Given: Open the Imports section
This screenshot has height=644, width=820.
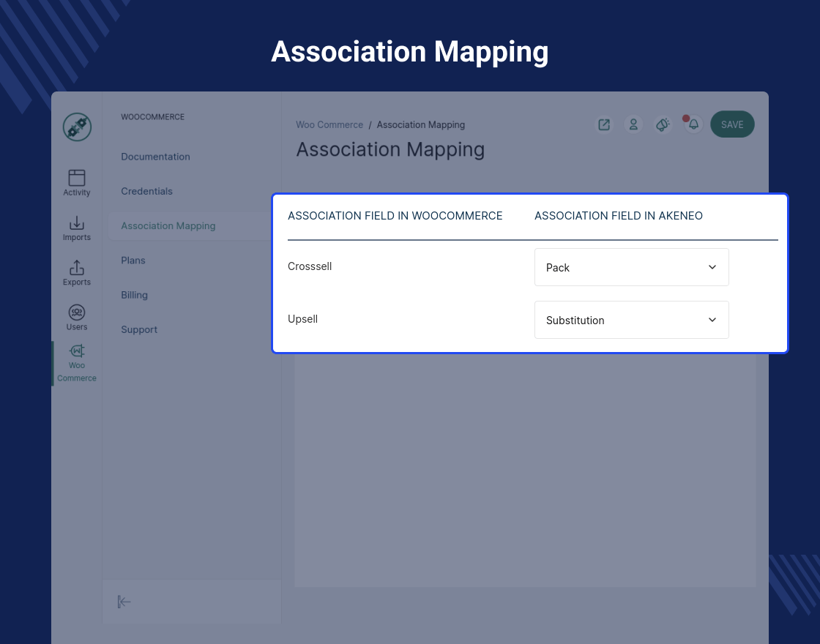Looking at the screenshot, I should click(77, 228).
